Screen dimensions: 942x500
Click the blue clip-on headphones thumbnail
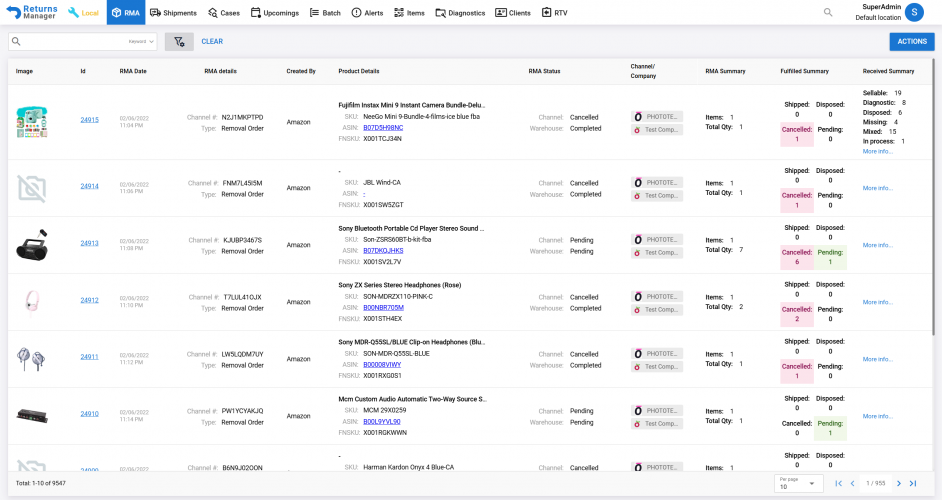point(31,359)
